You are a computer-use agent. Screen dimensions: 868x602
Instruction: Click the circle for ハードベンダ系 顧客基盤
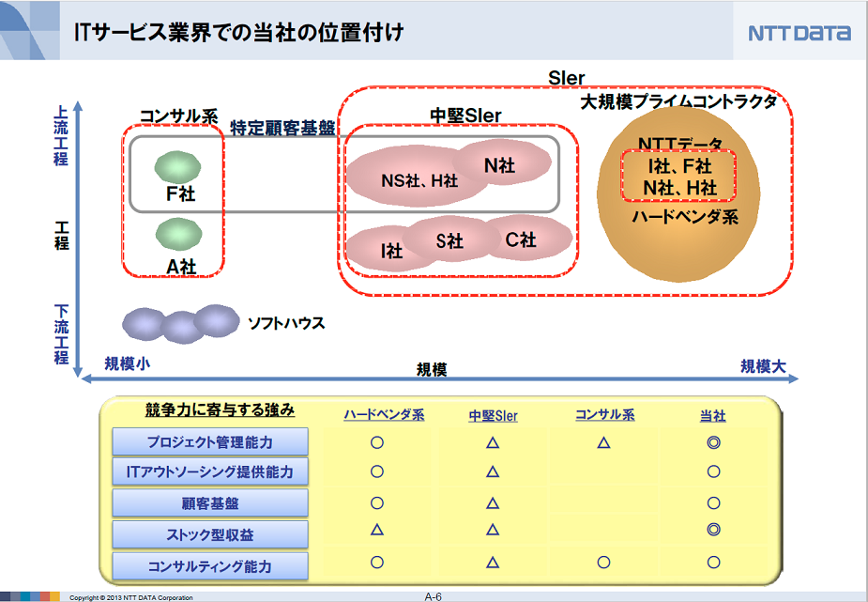377,502
